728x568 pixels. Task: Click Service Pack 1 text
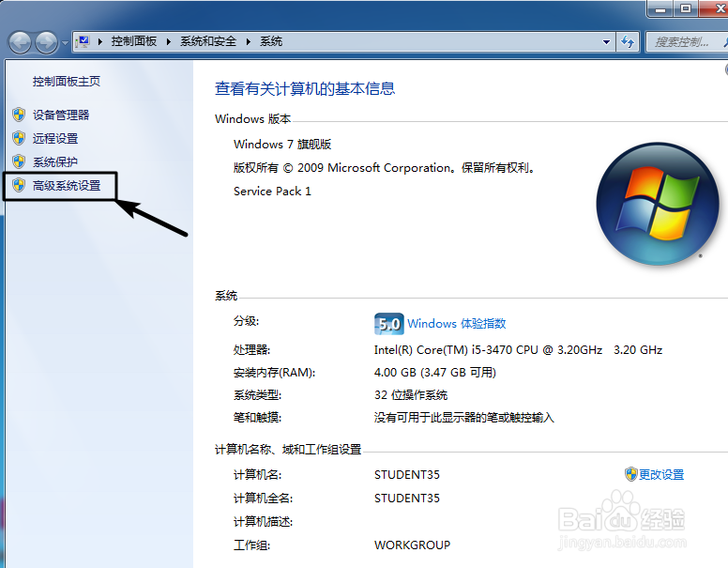[273, 191]
